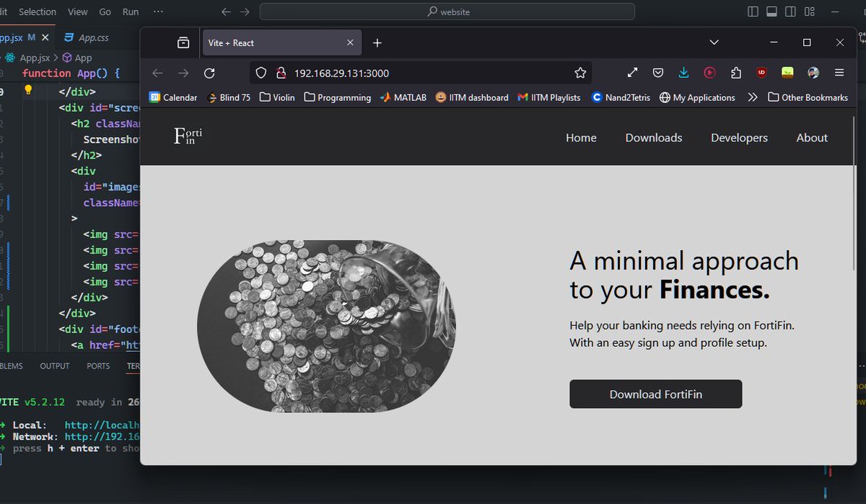The image size is (866, 504).
Task: Click the insecure connection padlock icon
Action: (280, 73)
